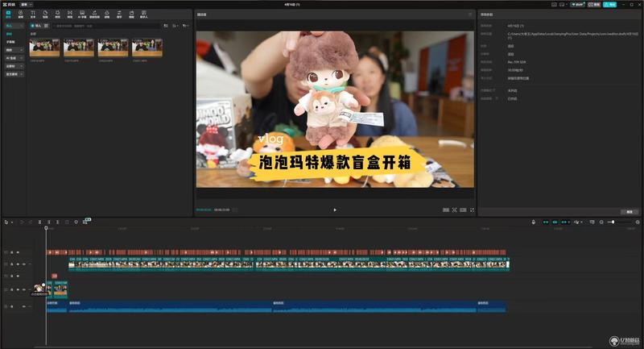This screenshot has height=349, width=644.
Task: Click the split clip tool in timeline toolbar
Action: point(39,222)
